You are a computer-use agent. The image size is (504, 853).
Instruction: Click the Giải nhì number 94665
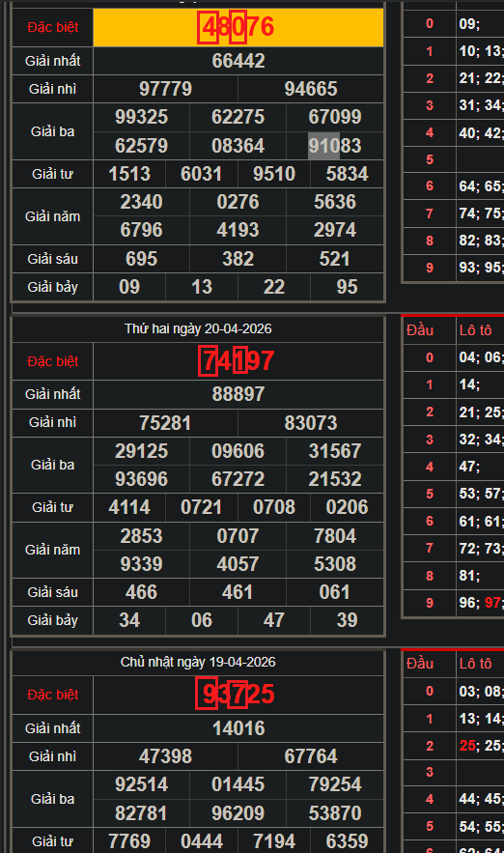pyautogui.click(x=311, y=89)
